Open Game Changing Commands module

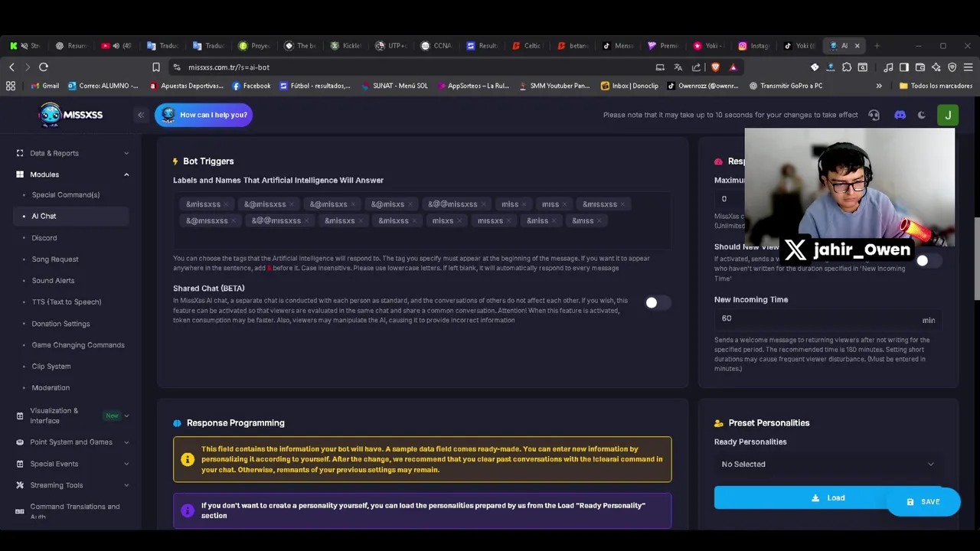(78, 345)
